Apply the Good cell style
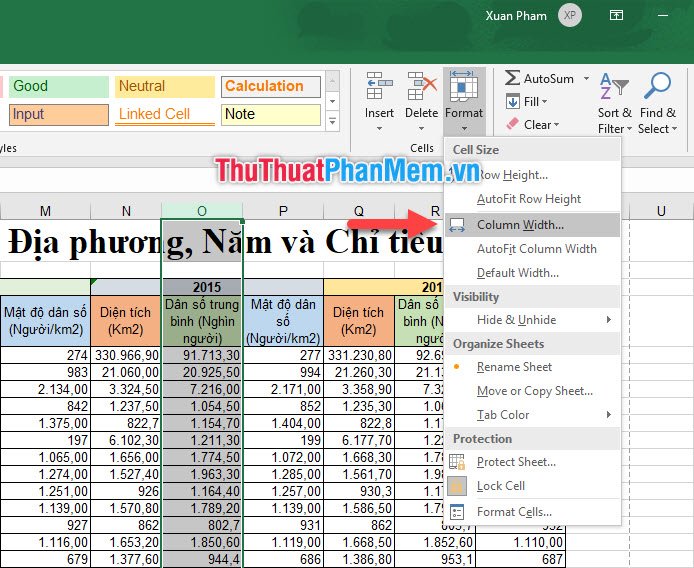 [59, 86]
